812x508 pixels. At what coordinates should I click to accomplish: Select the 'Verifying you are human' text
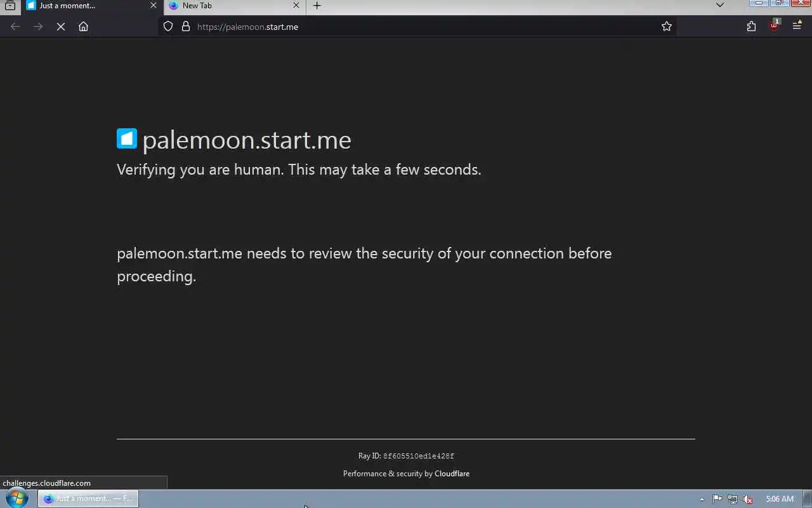tap(299, 170)
